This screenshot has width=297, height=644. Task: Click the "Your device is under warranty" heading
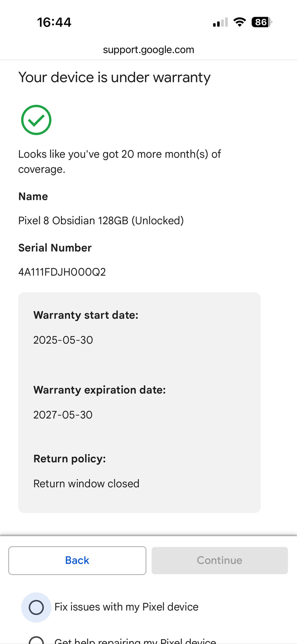(114, 77)
